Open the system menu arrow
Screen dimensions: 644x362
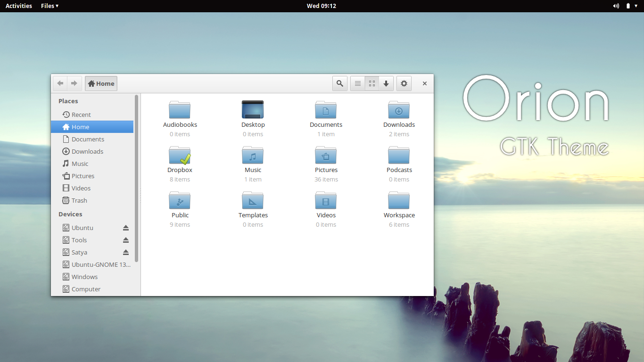(636, 6)
